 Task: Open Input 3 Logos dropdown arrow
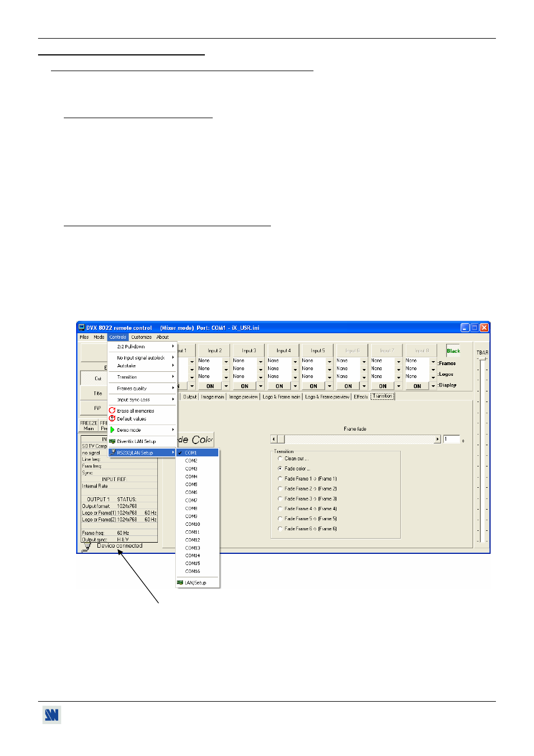click(261, 369)
